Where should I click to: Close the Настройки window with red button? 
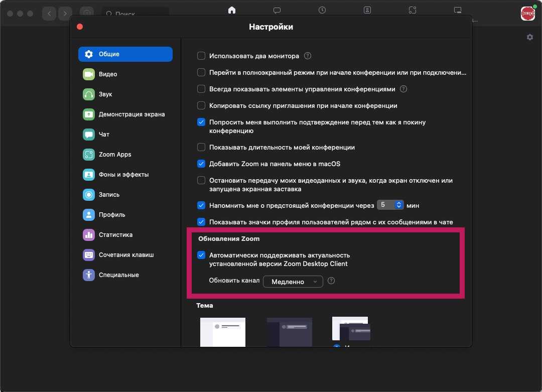click(80, 27)
